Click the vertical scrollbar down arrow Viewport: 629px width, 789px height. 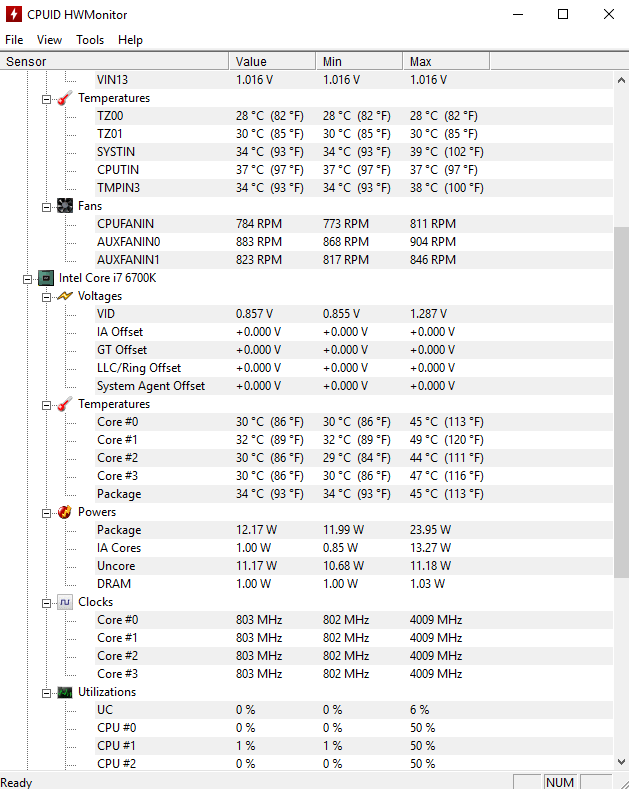(621, 762)
